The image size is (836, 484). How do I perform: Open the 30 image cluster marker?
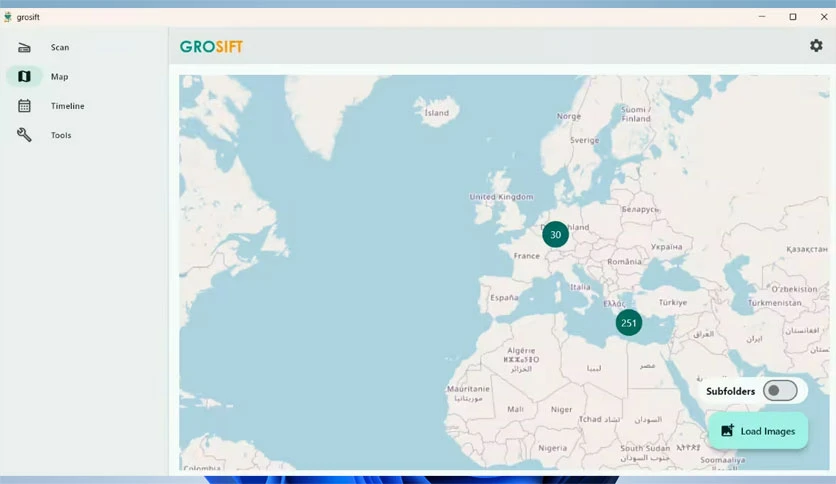click(555, 235)
